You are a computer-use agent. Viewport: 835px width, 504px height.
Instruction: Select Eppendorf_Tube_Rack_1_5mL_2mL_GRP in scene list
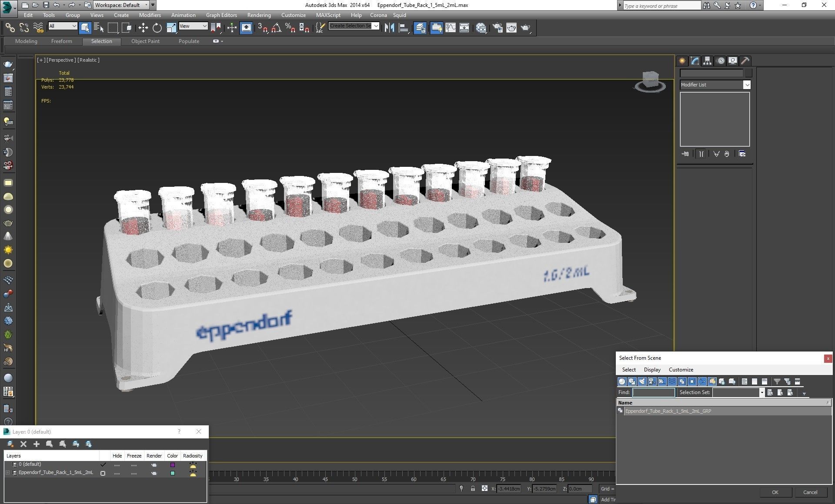pyautogui.click(x=724, y=411)
